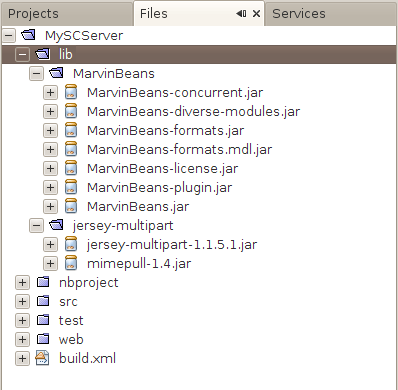This screenshot has width=398, height=390.
Task: Click the web folder icon
Action: coord(43,339)
